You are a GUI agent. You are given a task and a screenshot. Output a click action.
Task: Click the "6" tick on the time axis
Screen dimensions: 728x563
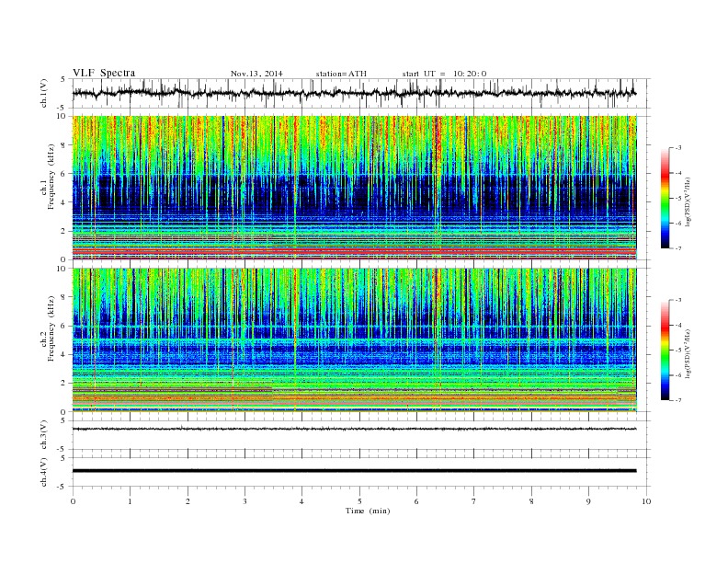tap(416, 501)
